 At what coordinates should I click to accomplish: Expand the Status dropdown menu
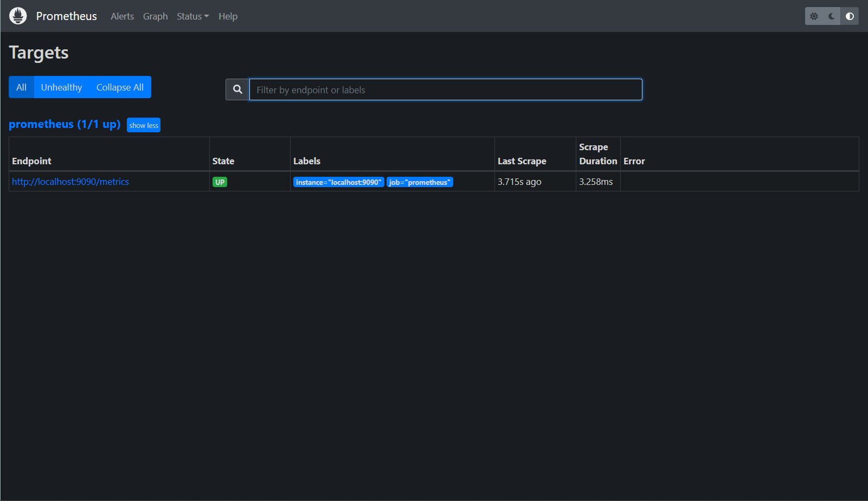click(x=192, y=16)
